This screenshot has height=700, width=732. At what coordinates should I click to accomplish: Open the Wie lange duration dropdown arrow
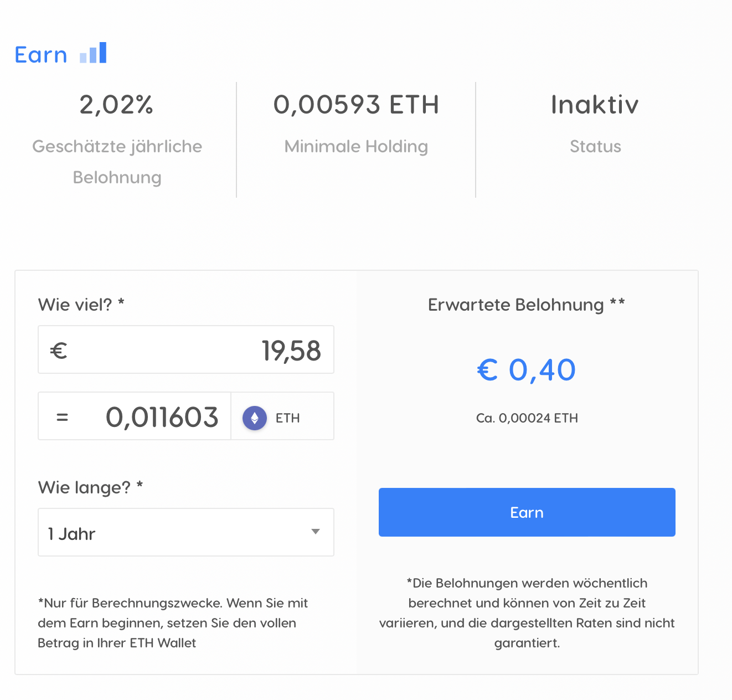coord(316,532)
